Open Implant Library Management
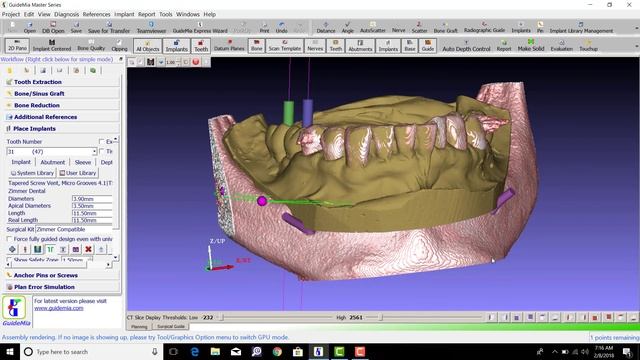Screen dimensions: 640x360 tap(581, 27)
